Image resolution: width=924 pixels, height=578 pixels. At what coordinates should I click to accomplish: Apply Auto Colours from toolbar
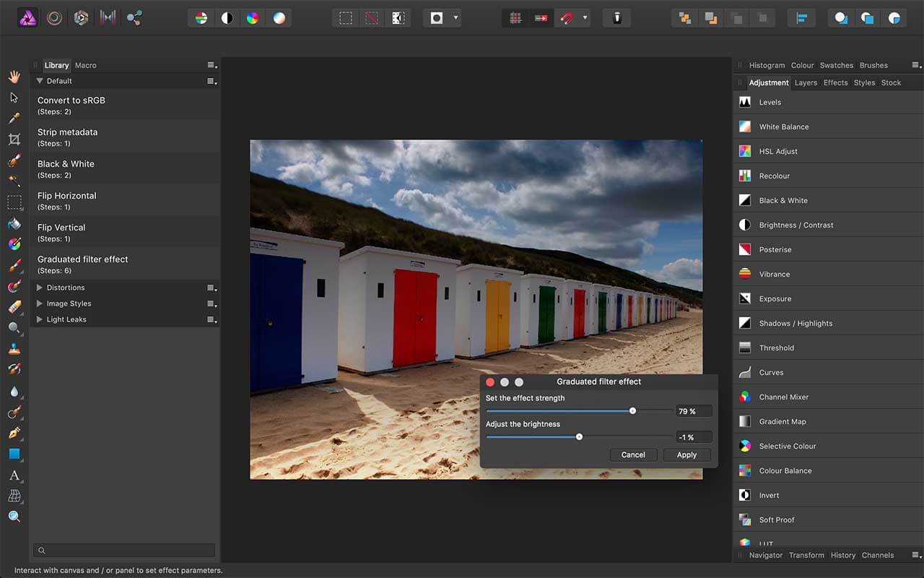point(252,18)
